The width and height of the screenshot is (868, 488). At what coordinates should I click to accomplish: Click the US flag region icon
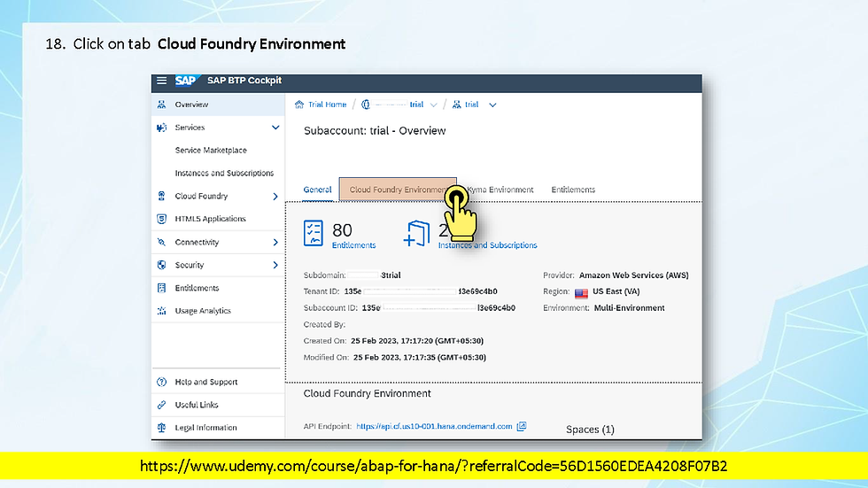(581, 292)
